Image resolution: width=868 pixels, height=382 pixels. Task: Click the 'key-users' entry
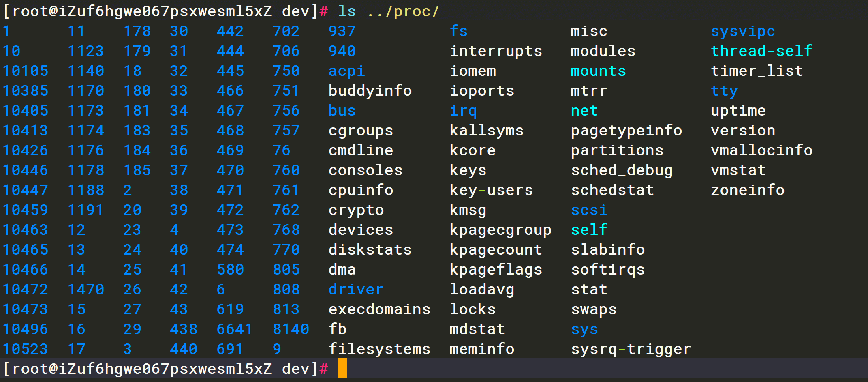[491, 190]
